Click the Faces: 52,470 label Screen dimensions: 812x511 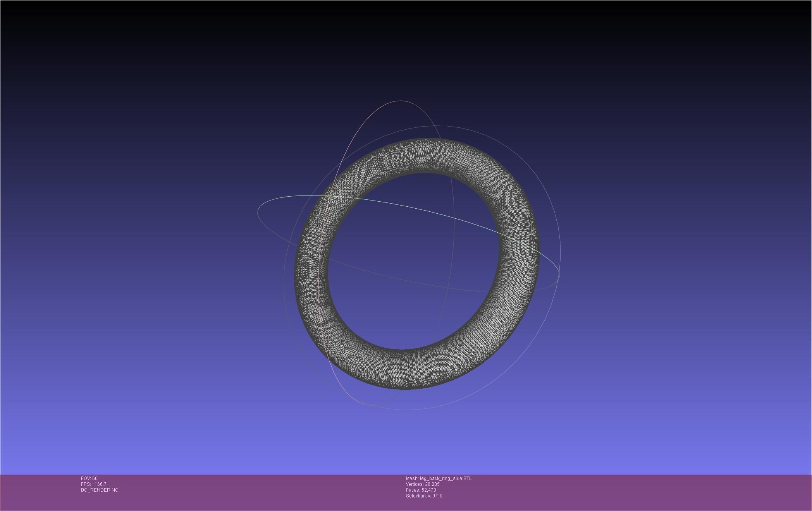tap(421, 490)
